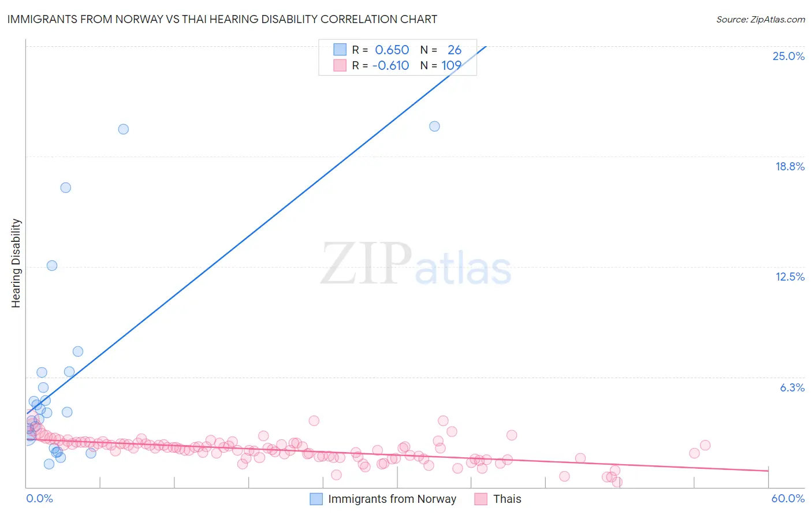Click the 18.8% y-axis label
This screenshot has width=812, height=515.
tap(789, 166)
